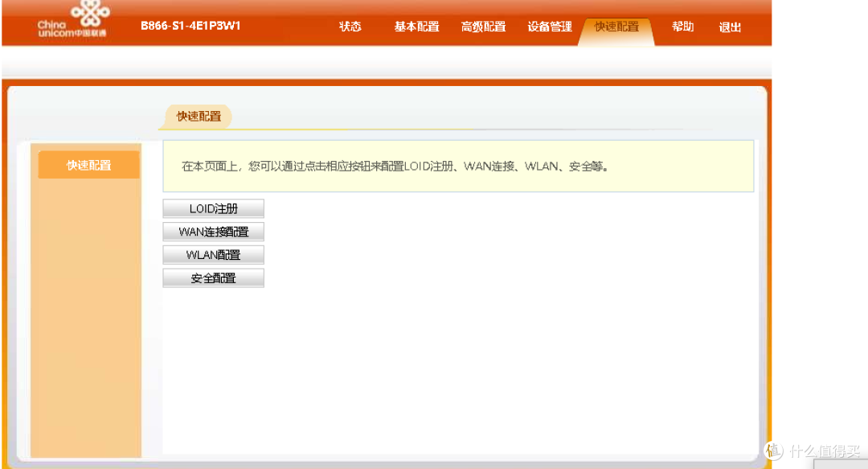
Task: Open the 安全配置 button
Action: click(213, 278)
